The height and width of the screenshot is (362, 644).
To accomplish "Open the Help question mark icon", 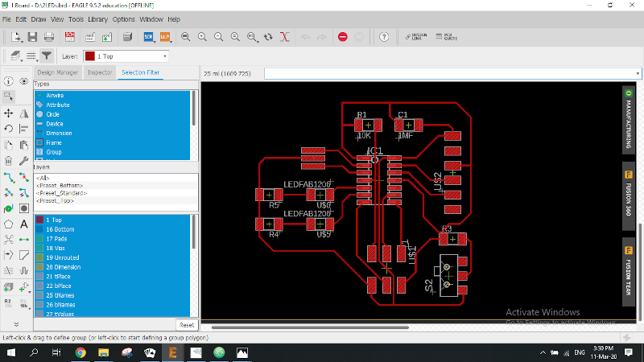I will coord(384,37).
